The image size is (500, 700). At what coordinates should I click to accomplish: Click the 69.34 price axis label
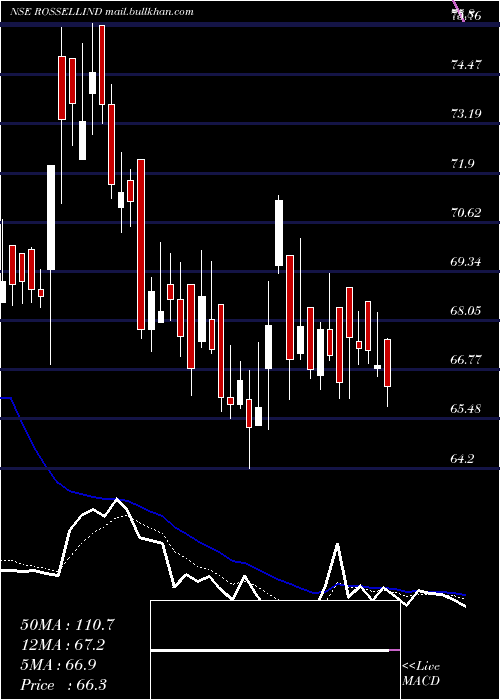466,262
